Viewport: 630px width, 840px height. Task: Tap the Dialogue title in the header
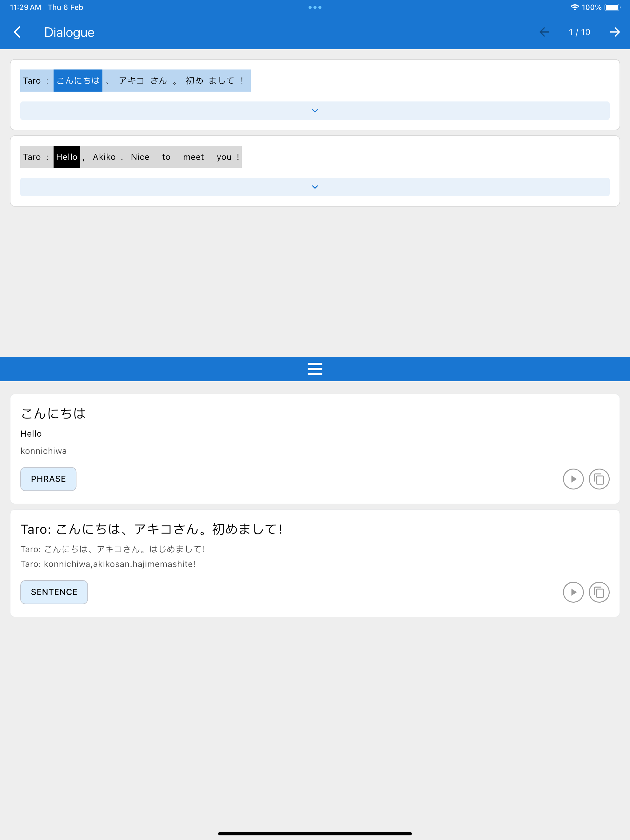[x=69, y=32]
